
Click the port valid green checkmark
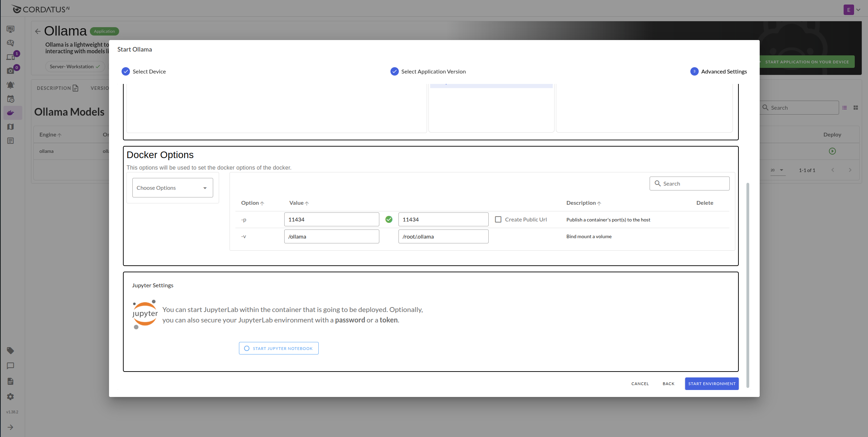[389, 219]
